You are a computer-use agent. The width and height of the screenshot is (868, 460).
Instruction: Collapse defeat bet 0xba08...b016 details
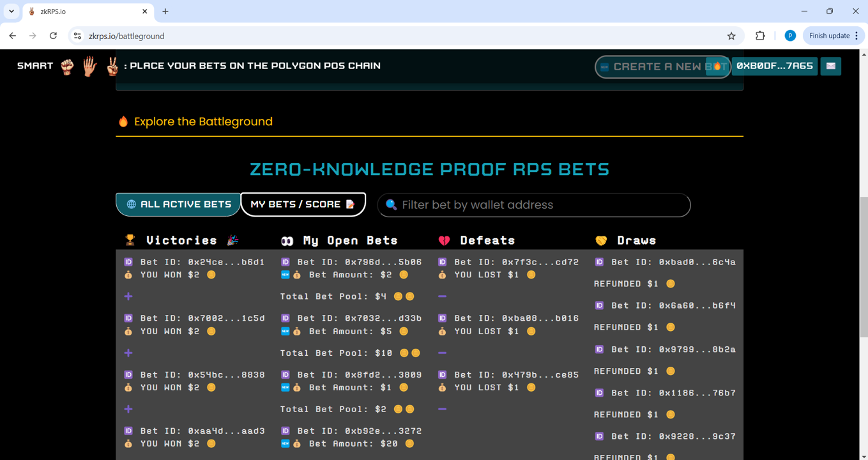point(442,353)
